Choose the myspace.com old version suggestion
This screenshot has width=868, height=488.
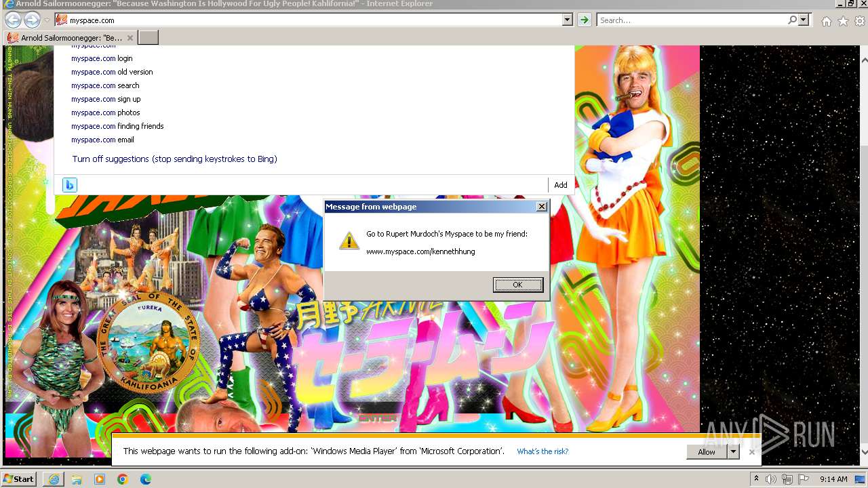112,72
